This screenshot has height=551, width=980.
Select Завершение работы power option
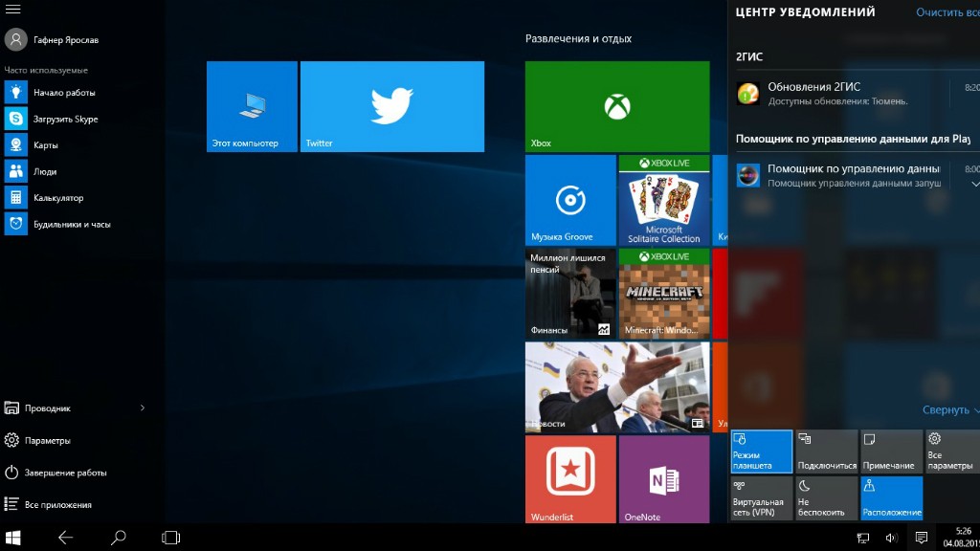coord(55,473)
